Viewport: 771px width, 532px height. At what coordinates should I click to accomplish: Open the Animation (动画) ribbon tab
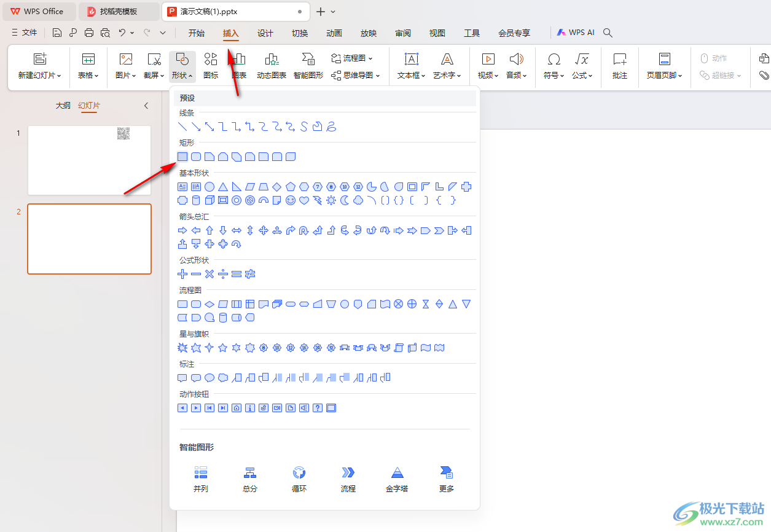tap(334, 33)
